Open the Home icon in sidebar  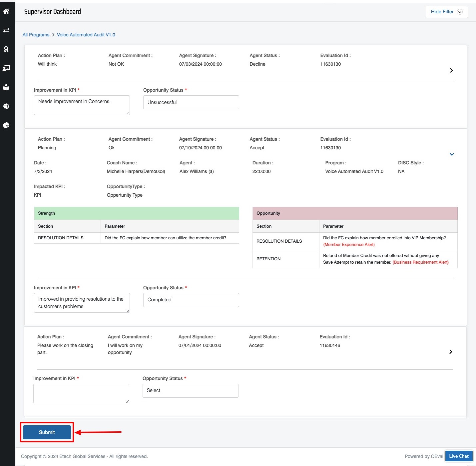click(x=6, y=11)
